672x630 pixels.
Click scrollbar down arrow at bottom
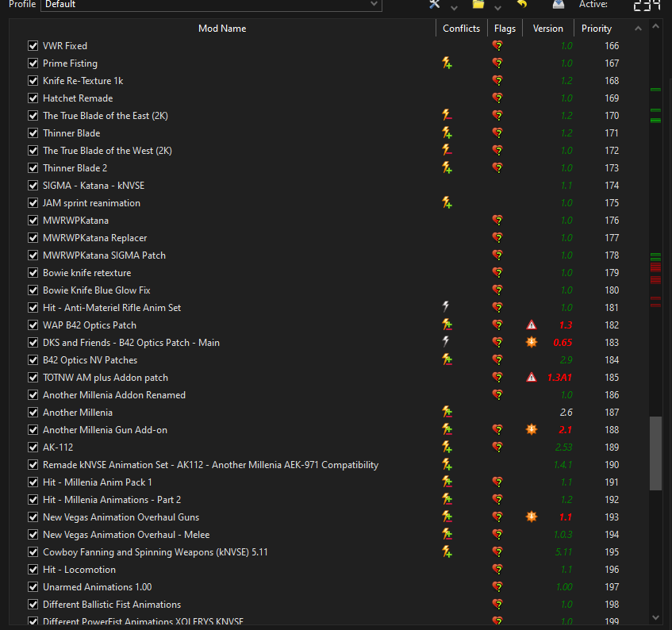655,617
